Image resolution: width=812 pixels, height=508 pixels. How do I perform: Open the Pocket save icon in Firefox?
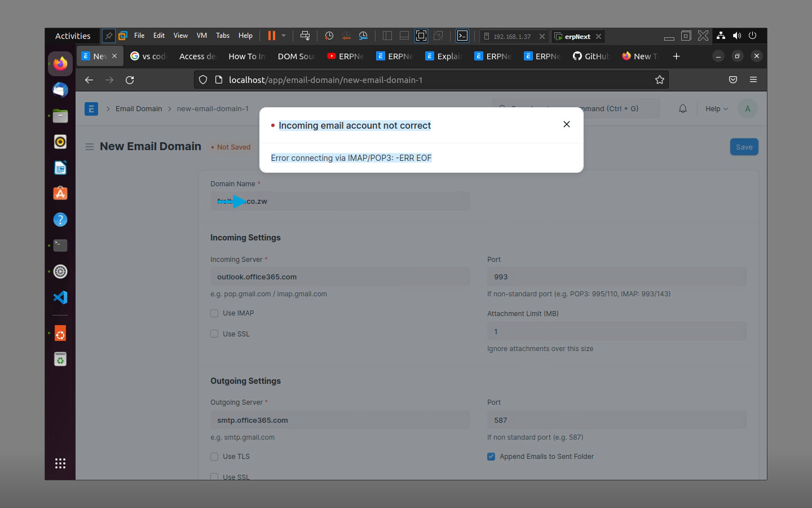tap(733, 80)
